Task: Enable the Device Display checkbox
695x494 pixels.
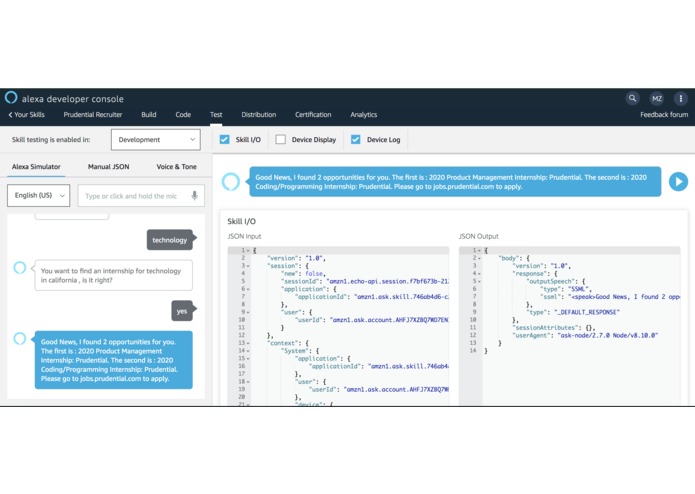Action: click(x=281, y=140)
